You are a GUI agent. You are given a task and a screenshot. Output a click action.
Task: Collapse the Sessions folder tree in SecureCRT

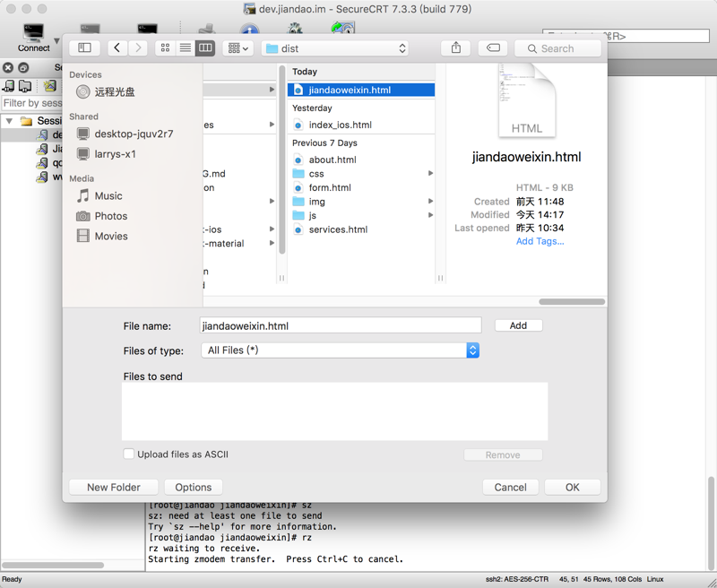click(9, 121)
